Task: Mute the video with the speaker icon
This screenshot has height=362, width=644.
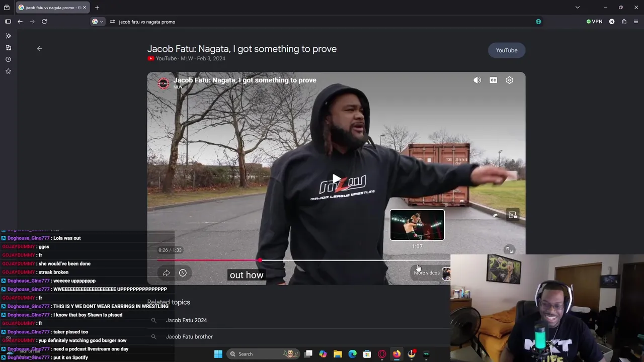Action: [x=477, y=80]
